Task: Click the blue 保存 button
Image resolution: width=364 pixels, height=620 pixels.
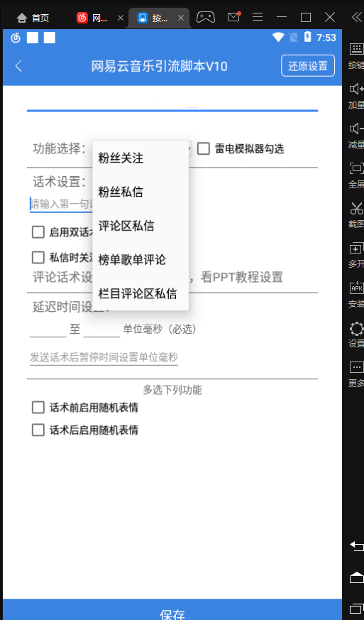Action: [x=172, y=610]
